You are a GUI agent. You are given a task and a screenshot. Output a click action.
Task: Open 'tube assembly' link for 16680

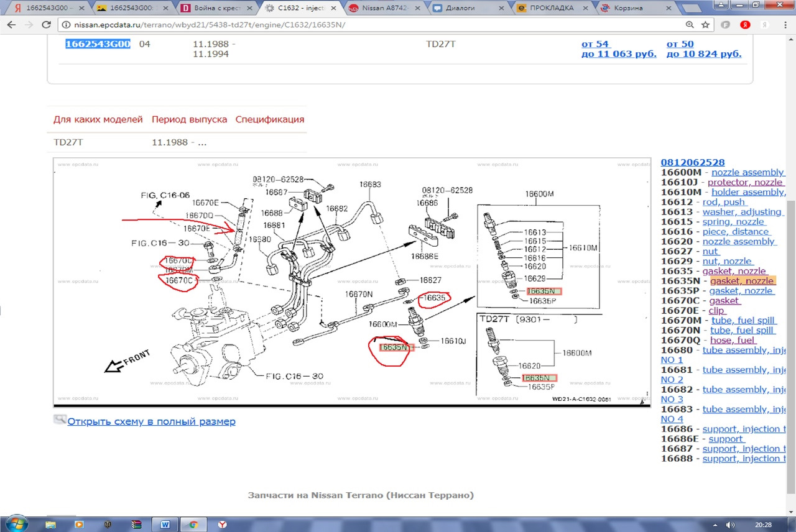click(744, 350)
